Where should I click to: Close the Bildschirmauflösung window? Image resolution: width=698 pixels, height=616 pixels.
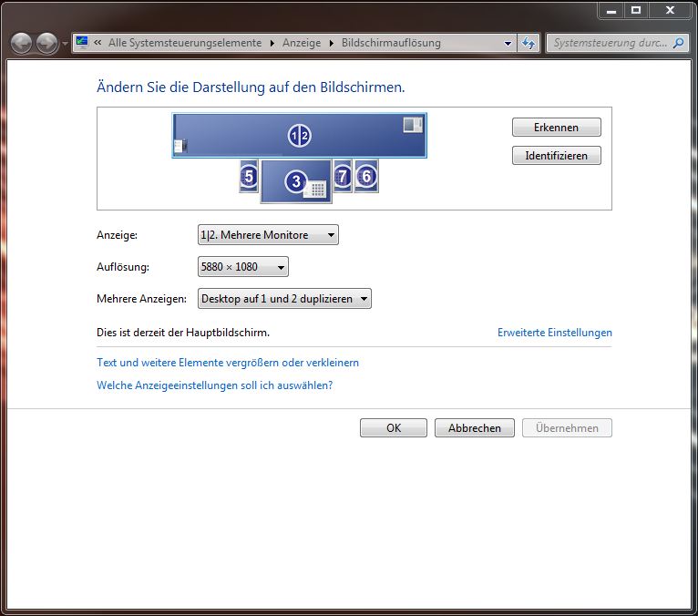(670, 11)
